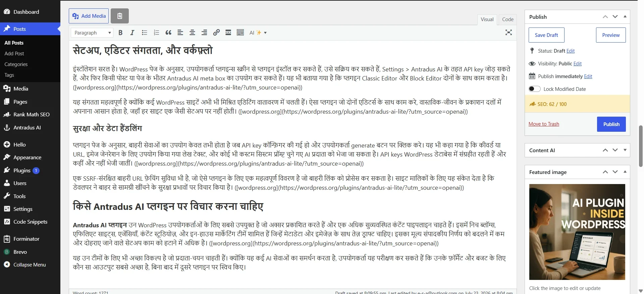Switch to the Visual editor tab
The width and height of the screenshot is (644, 294).
click(x=487, y=19)
